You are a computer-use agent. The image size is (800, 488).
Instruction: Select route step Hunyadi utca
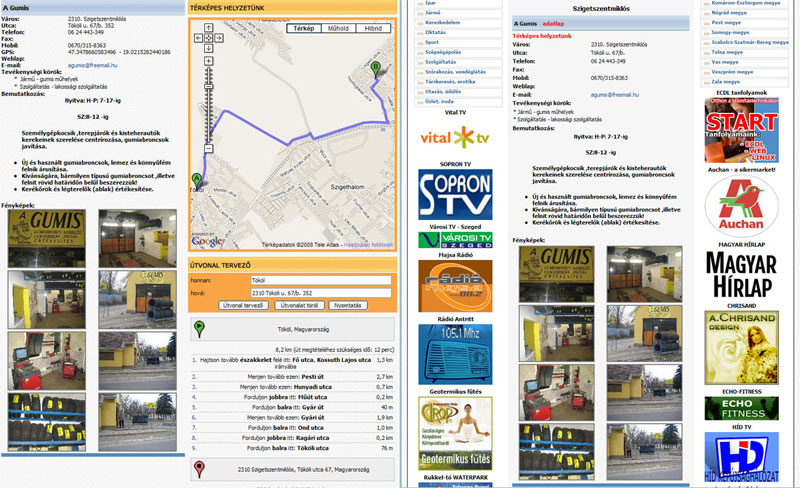pyautogui.click(x=292, y=387)
